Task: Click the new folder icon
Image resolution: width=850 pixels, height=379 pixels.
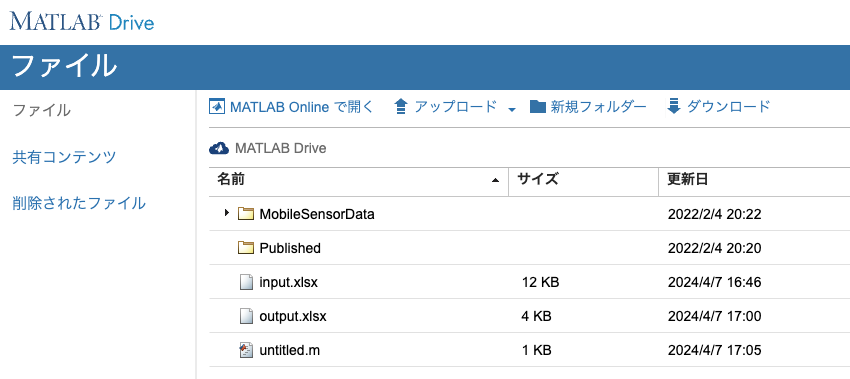Action: pos(538,106)
